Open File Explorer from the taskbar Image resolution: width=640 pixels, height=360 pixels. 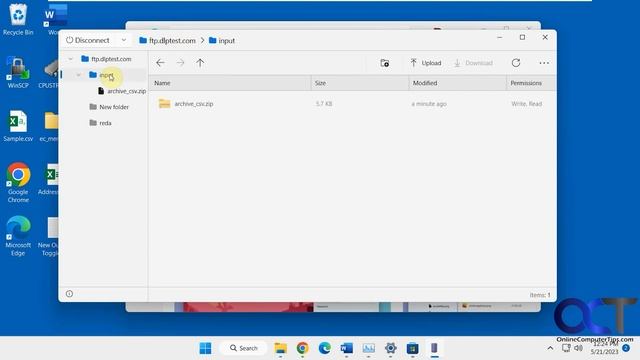coord(280,348)
